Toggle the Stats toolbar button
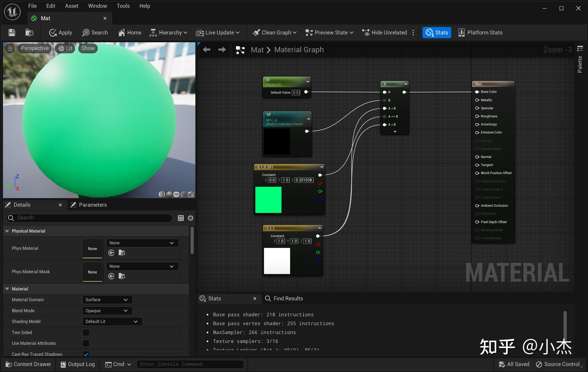Image resolution: width=588 pixels, height=372 pixels. click(436, 33)
